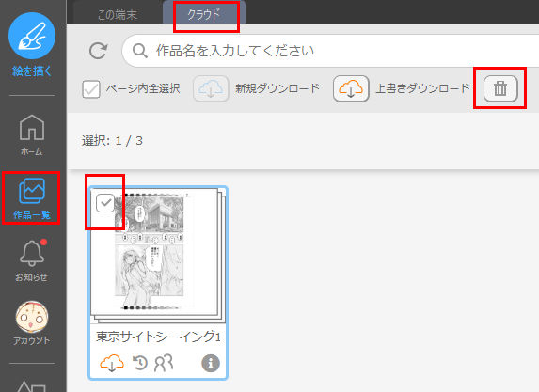539x392 pixels.
Task: Click the info icon on the artwork card
Action: [211, 363]
